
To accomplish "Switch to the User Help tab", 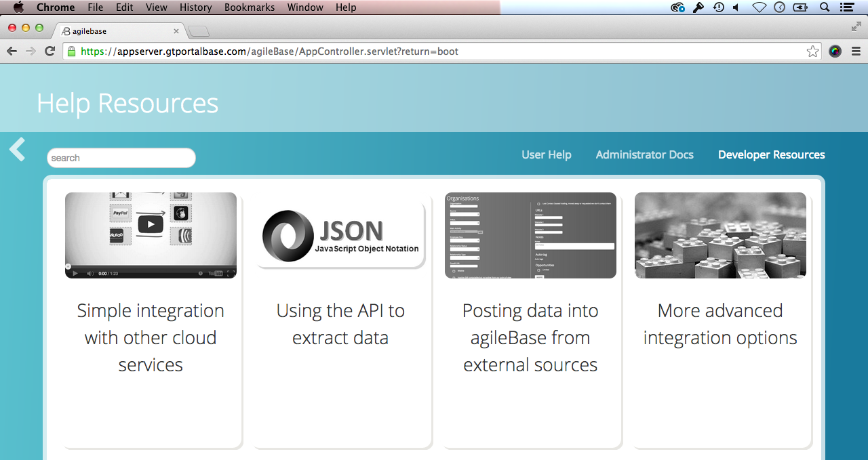I will [x=546, y=155].
